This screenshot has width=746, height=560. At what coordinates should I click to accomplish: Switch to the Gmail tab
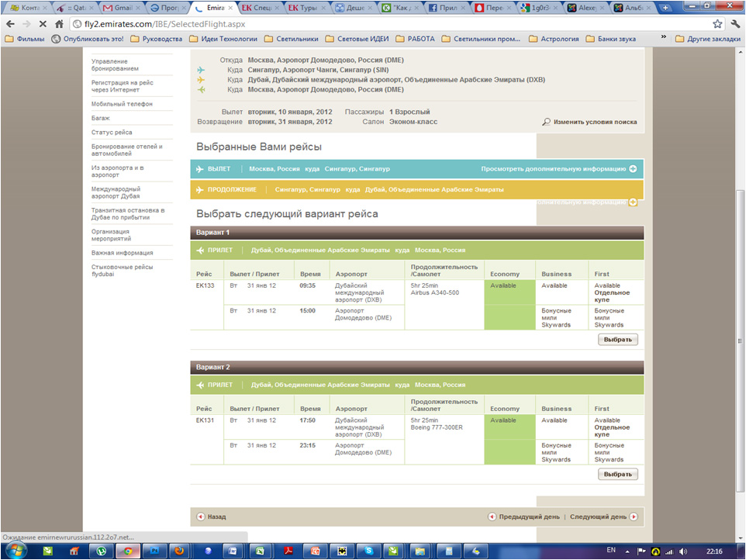pos(121,8)
